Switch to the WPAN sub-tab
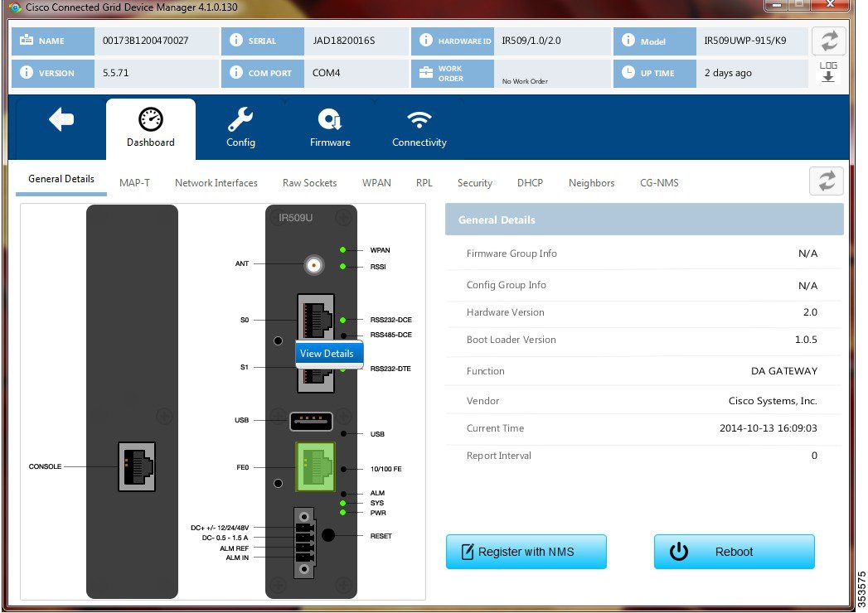This screenshot has height=613, width=868. coord(376,183)
